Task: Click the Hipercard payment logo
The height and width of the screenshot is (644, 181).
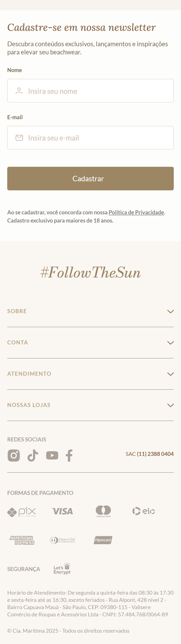Action: tap(103, 540)
